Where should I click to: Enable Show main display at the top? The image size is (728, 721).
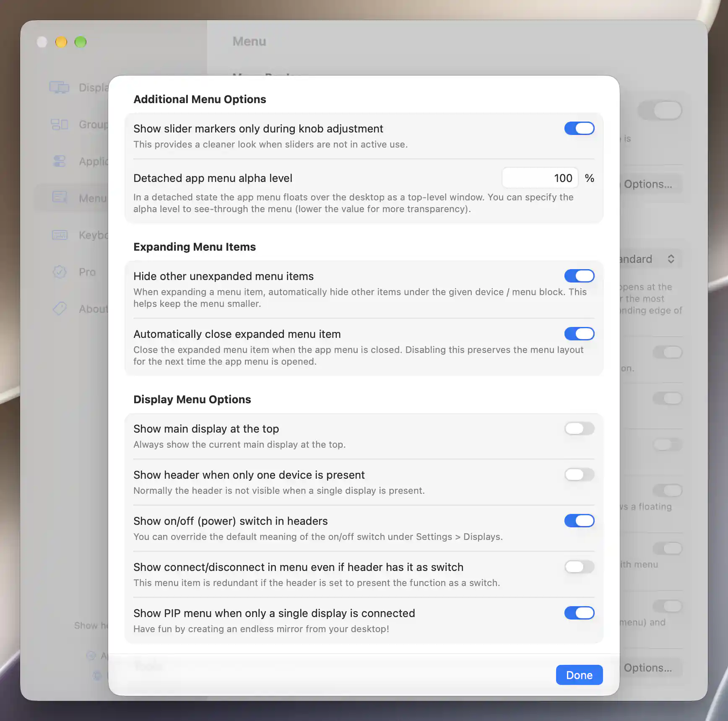pos(579,428)
